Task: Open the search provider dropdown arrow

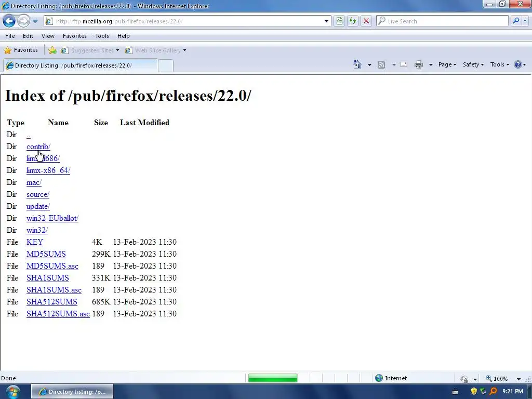Action: coord(525,21)
